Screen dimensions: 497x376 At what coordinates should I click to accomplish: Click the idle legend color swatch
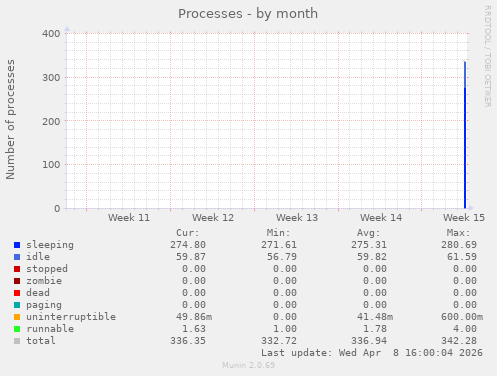tap(17, 257)
